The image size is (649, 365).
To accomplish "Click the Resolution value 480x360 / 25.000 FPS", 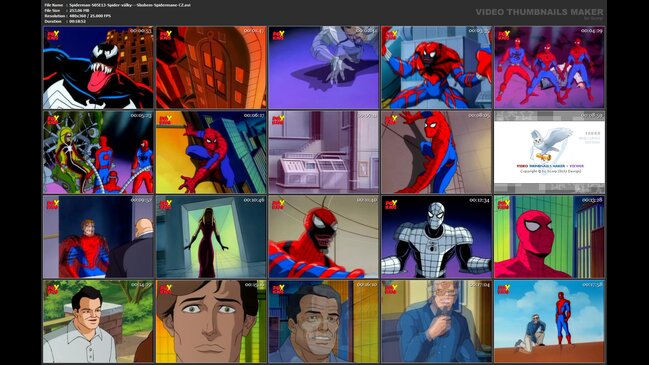I will coord(90,16).
